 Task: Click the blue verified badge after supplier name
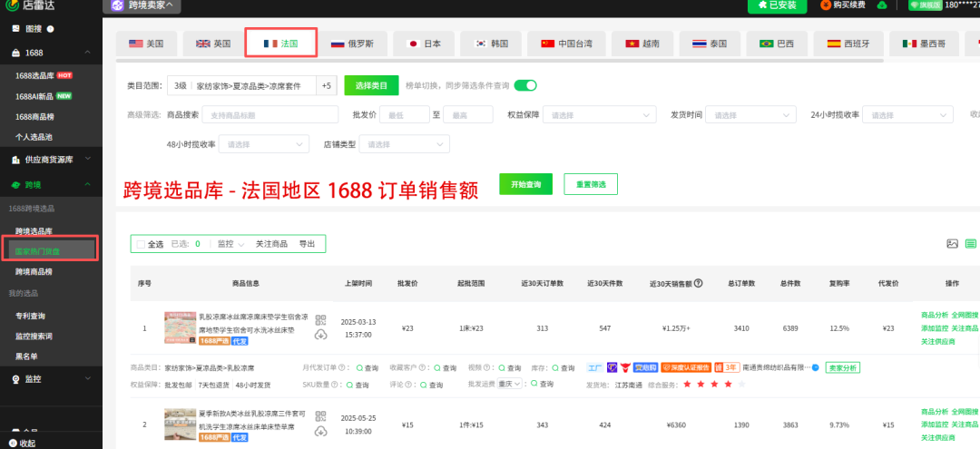click(816, 367)
